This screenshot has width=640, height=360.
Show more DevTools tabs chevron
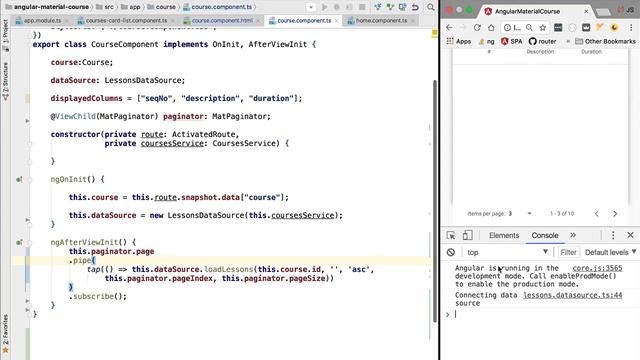[573, 236]
